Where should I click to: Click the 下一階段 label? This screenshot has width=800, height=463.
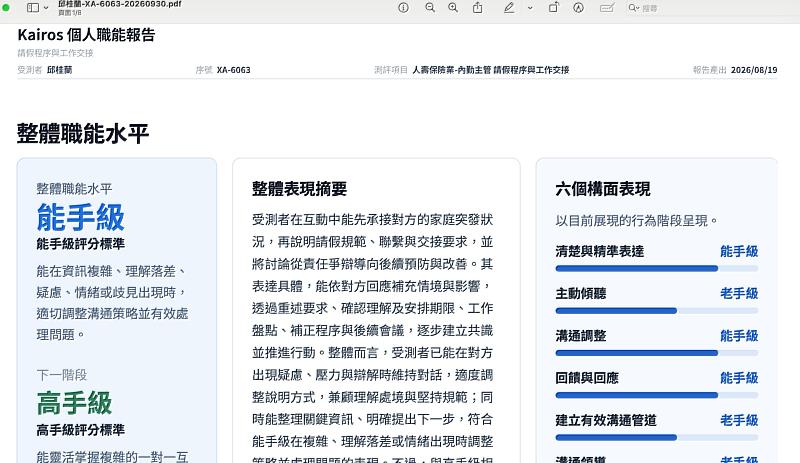pyautogui.click(x=62, y=375)
